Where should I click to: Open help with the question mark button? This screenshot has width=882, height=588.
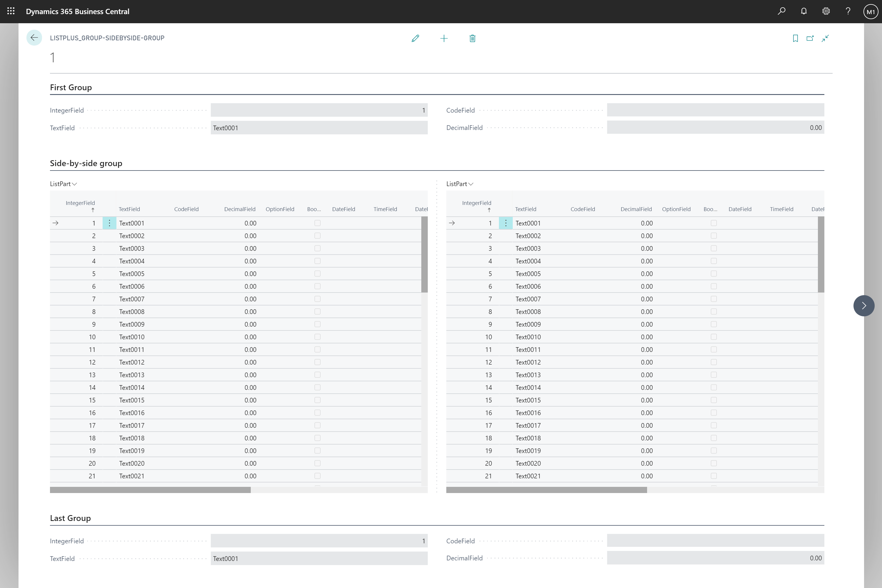point(848,11)
